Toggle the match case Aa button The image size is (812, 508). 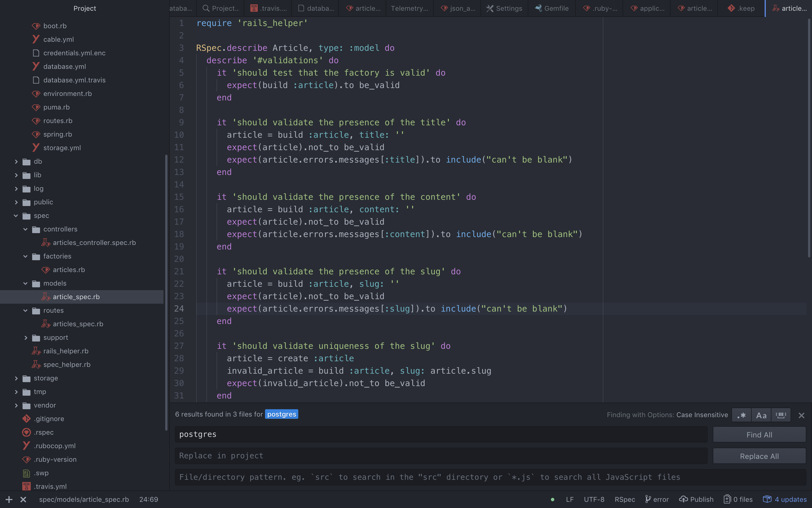(x=761, y=415)
